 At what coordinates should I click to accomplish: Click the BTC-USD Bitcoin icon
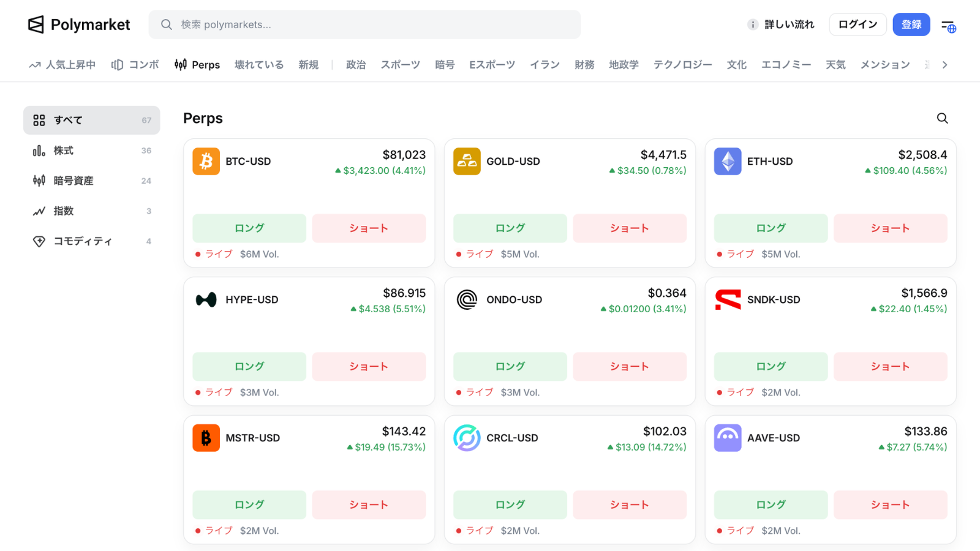pos(206,162)
